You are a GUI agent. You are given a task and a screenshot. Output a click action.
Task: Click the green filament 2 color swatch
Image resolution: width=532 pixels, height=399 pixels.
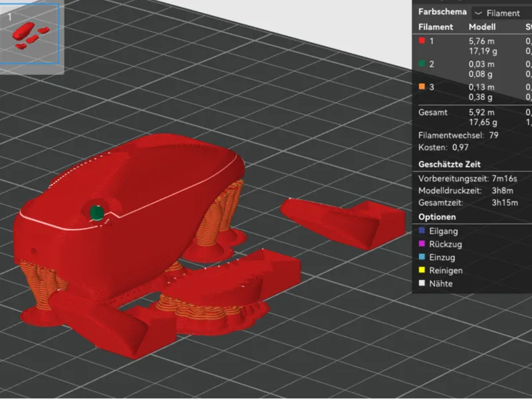click(422, 64)
